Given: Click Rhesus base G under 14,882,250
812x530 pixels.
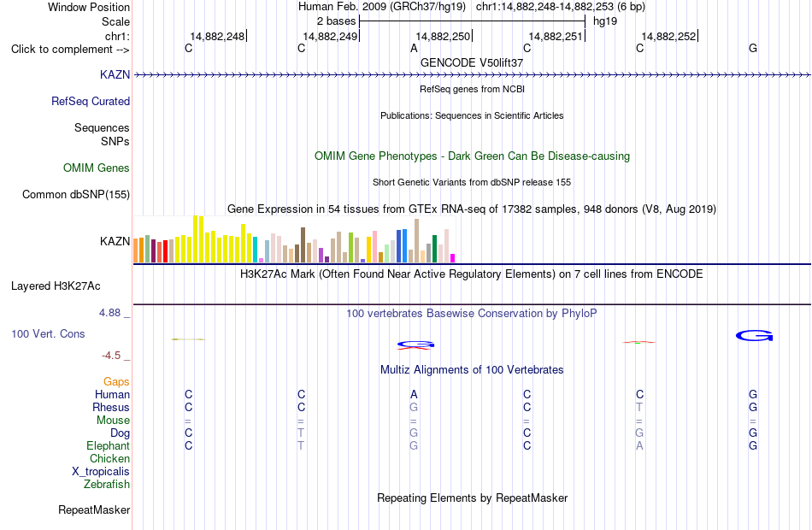Looking at the screenshot, I should pos(414,407).
